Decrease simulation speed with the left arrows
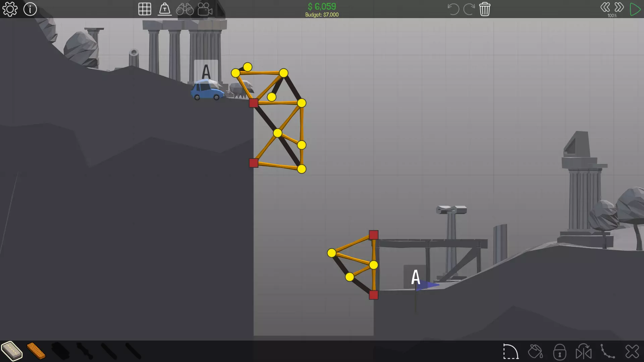644x362 pixels. pyautogui.click(x=605, y=7)
